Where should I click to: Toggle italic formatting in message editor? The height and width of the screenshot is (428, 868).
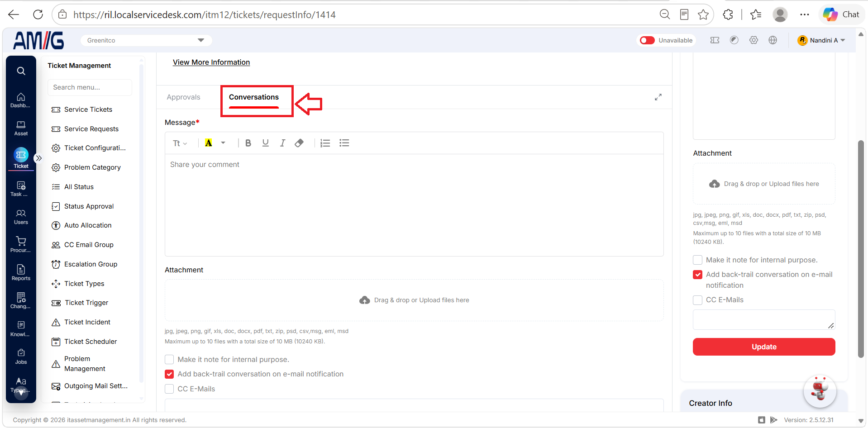[282, 143]
